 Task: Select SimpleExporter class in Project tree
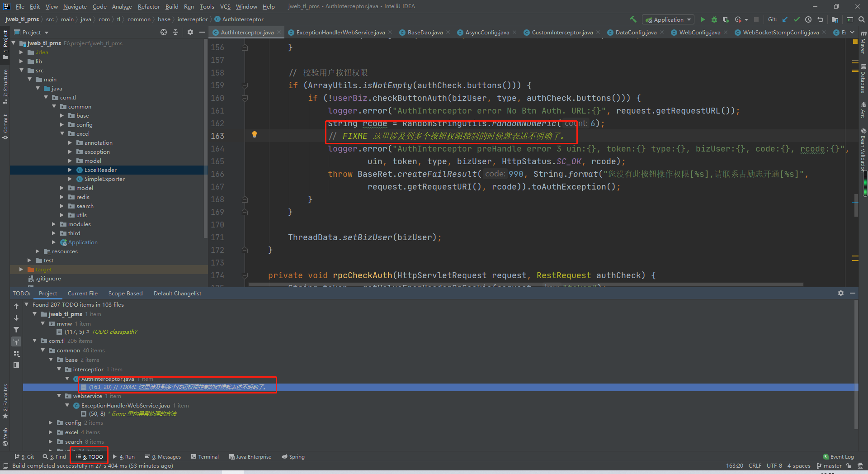(x=104, y=179)
